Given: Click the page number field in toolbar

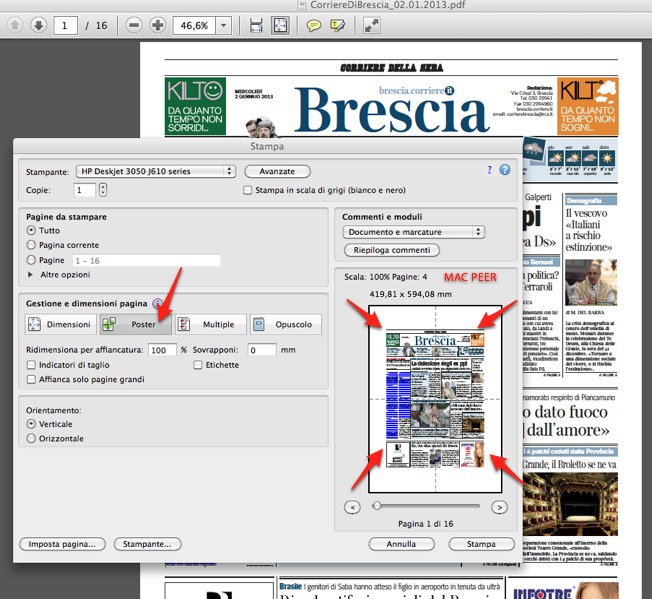Looking at the screenshot, I should tap(65, 26).
